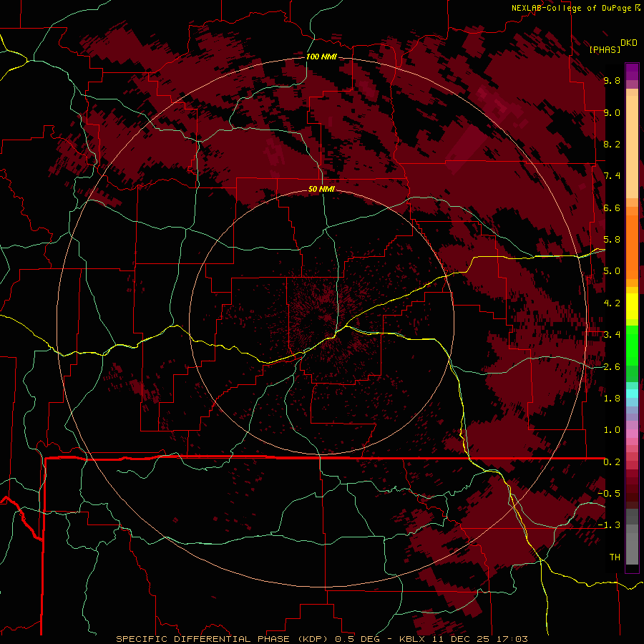This screenshot has height=644, width=644.
Task: Click the 7.4 value on color scale
Action: tap(612, 176)
